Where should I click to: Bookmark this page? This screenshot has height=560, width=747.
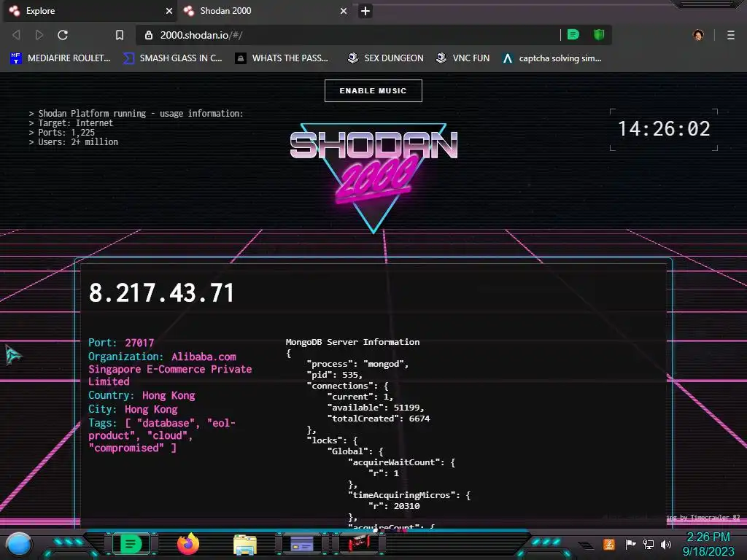[x=120, y=35]
